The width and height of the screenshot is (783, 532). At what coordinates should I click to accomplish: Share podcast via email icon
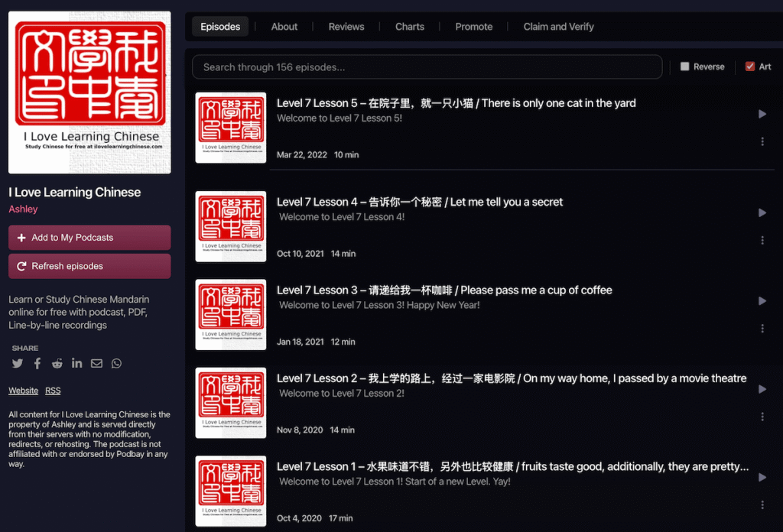point(96,363)
